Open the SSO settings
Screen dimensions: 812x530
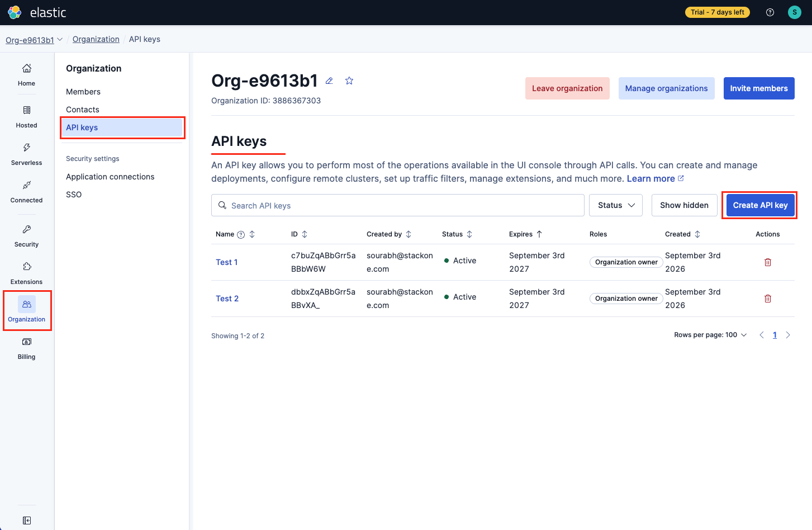(74, 195)
